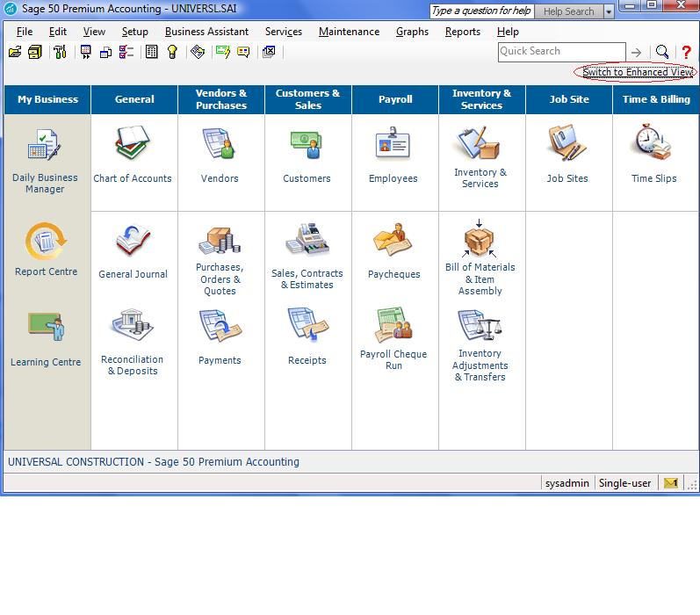Open the Setup menu
Screen dimensions: 700x615
135,32
